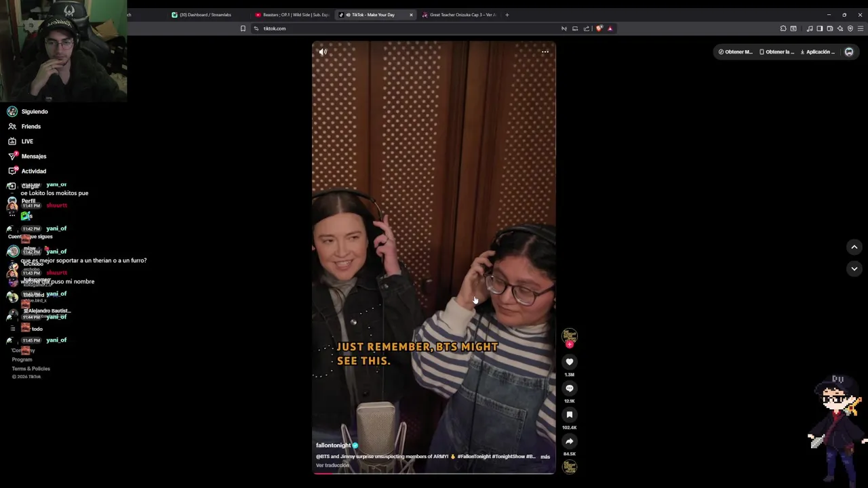Open a new browser tab with plus
Viewport: 868px width, 488px height.
click(507, 15)
